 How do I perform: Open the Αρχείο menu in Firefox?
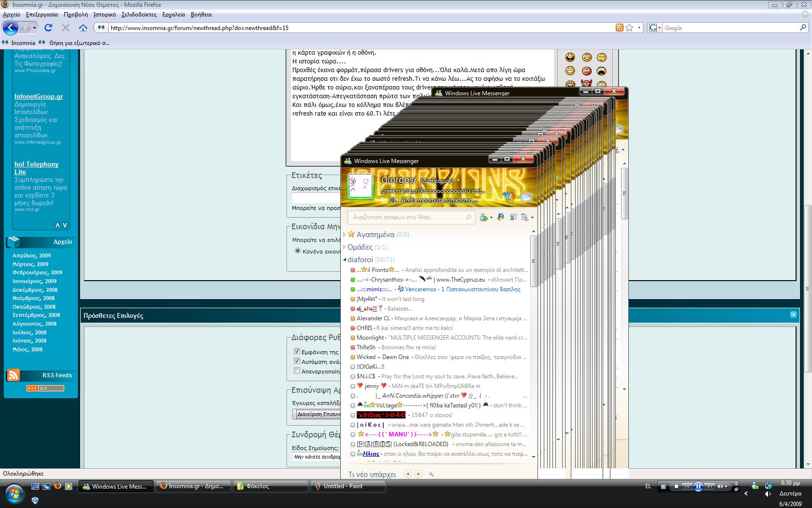point(12,15)
